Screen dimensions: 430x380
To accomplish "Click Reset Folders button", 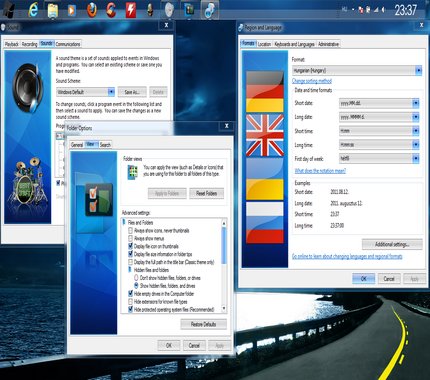I will (206, 193).
